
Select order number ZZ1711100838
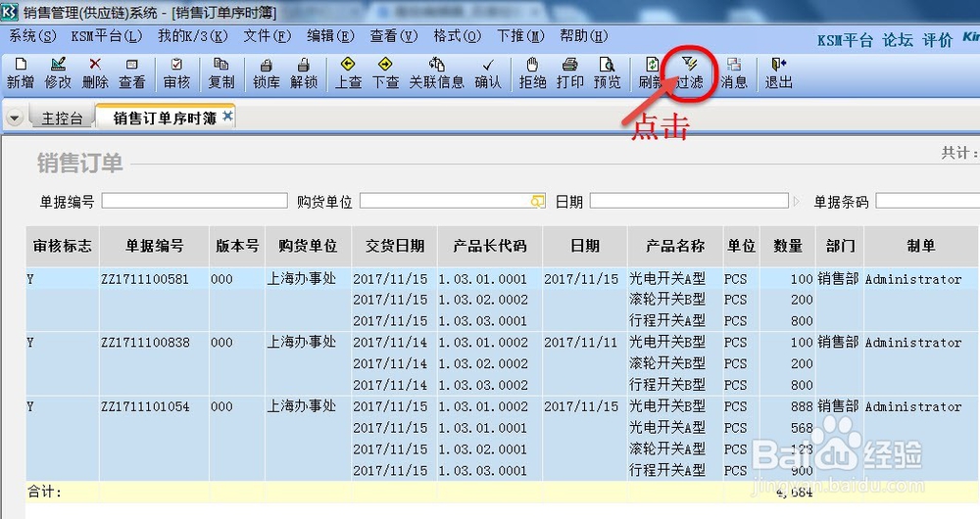click(145, 343)
